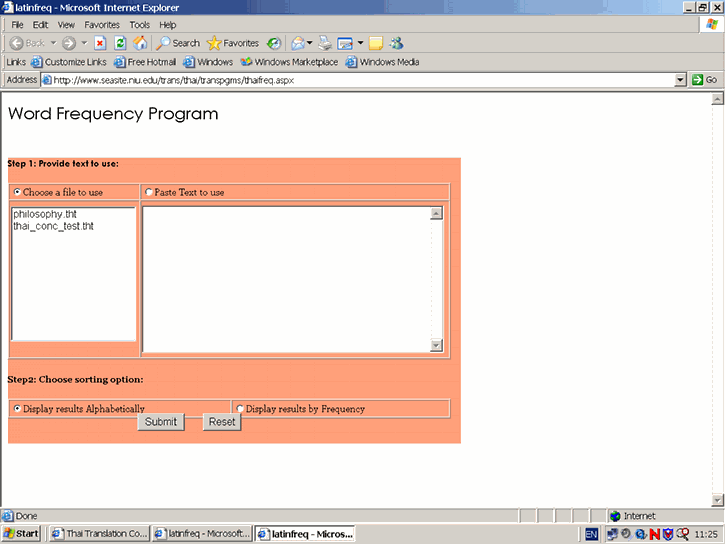
Task: Click the Messenger toolbar icon
Action: (x=396, y=43)
